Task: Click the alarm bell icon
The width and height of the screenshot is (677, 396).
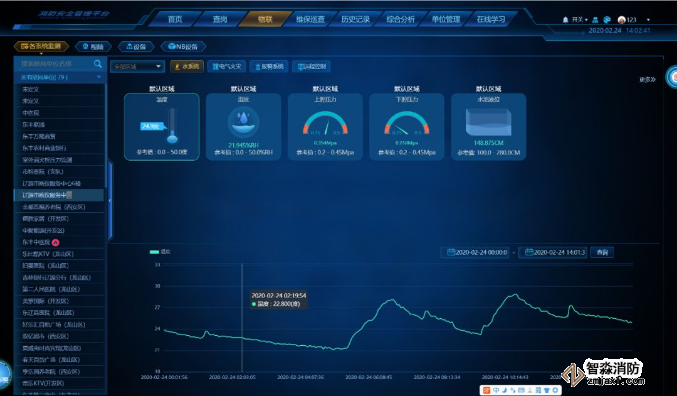Action: (x=565, y=19)
